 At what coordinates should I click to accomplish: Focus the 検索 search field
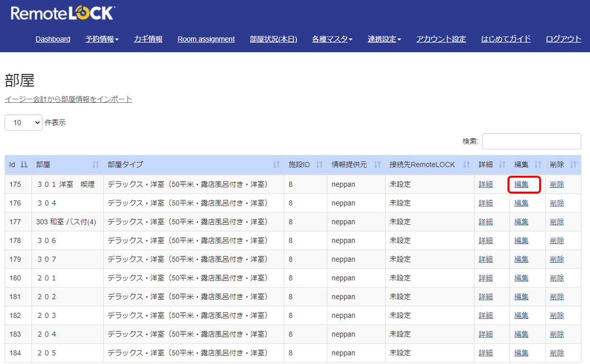coord(531,141)
